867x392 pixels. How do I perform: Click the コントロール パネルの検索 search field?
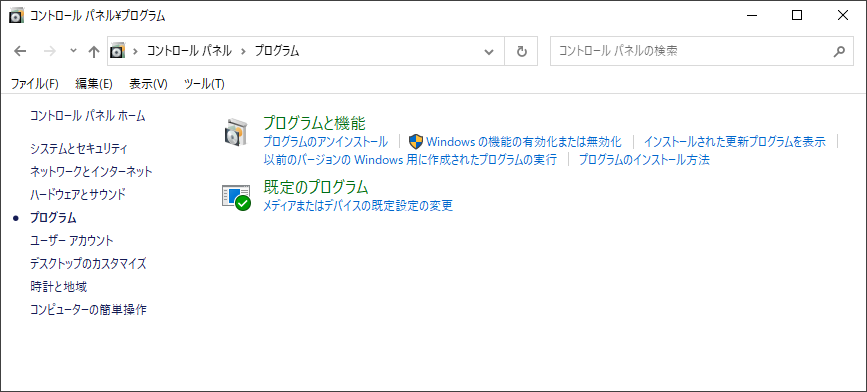click(x=691, y=51)
